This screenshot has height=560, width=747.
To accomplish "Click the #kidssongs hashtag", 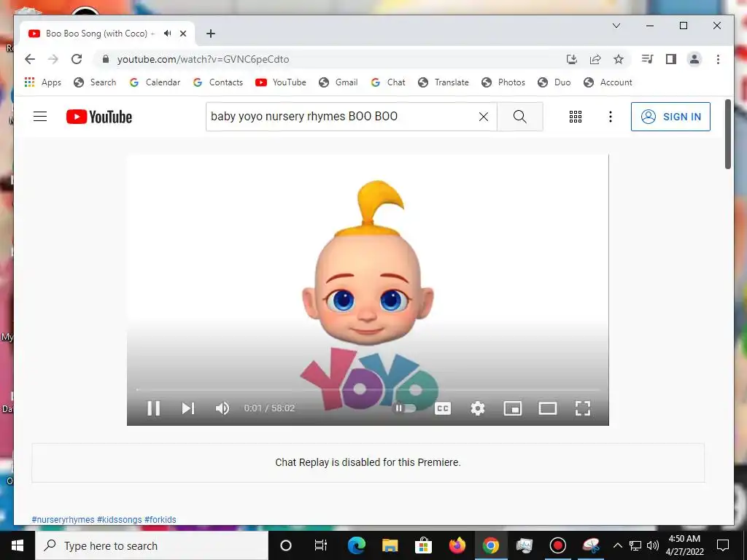I will coord(119,519).
